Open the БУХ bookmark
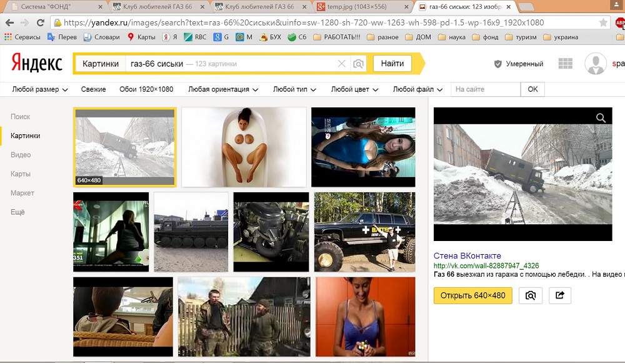The height and width of the screenshot is (364, 625). pos(270,37)
